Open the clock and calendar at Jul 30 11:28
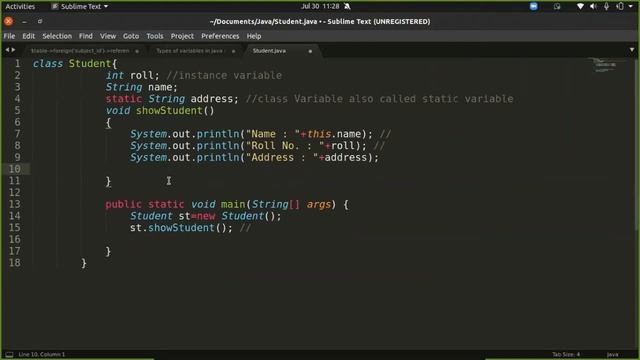This screenshot has height=360, width=640. click(x=320, y=7)
